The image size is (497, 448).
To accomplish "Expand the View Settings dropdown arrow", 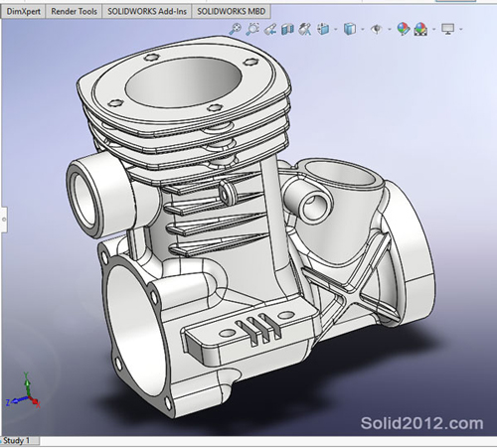I will [461, 29].
